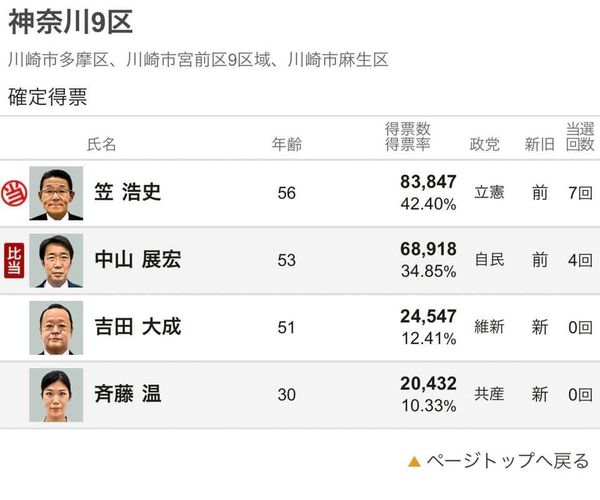Image resolution: width=600 pixels, height=500 pixels.
Task: Click the 神奈川9区 district heading
Action: (x=70, y=21)
